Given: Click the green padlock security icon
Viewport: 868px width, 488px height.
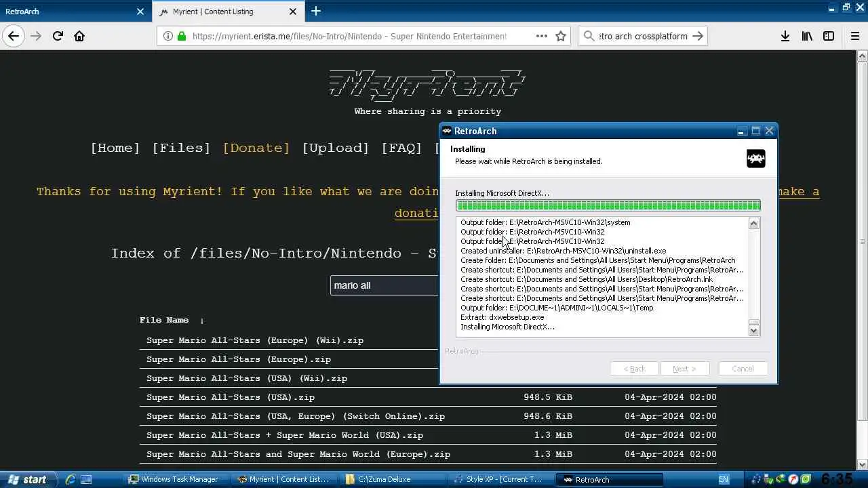Looking at the screenshot, I should coord(182,36).
